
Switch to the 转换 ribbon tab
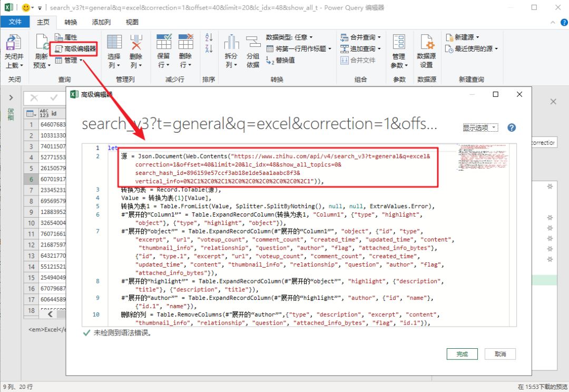coord(72,22)
